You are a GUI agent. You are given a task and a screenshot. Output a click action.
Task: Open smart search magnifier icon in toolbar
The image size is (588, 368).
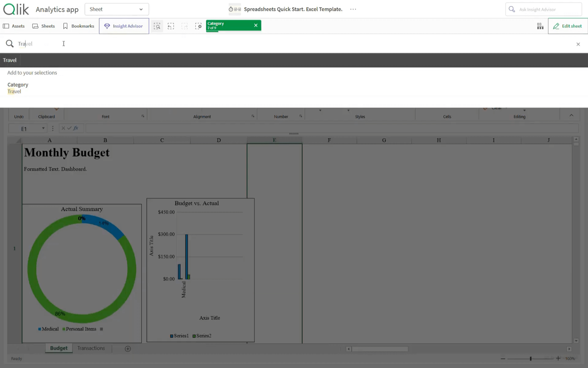(x=157, y=26)
